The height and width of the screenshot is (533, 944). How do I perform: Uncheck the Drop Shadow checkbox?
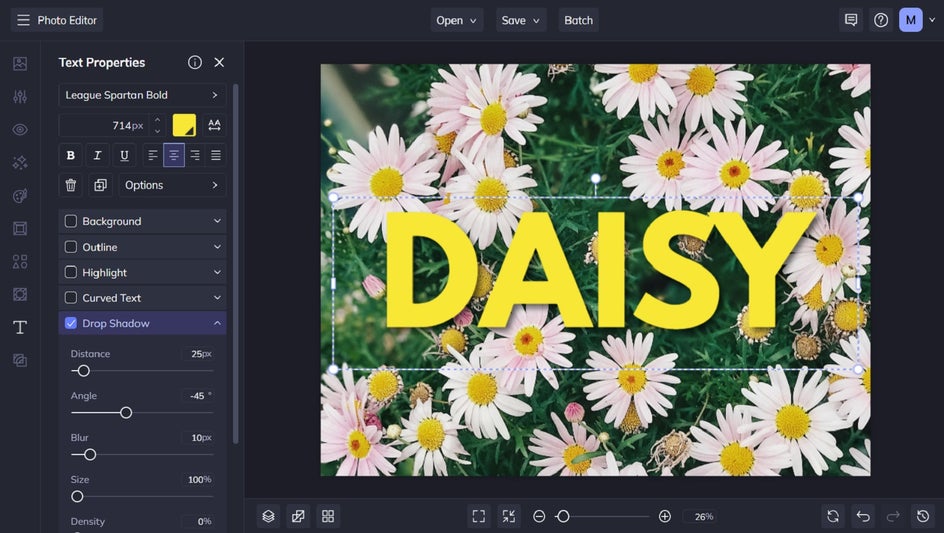tap(71, 323)
